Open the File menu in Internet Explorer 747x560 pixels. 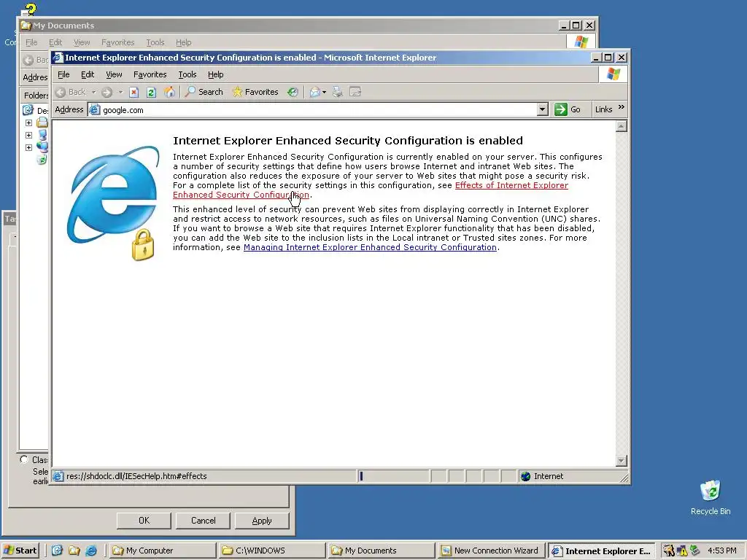click(63, 74)
